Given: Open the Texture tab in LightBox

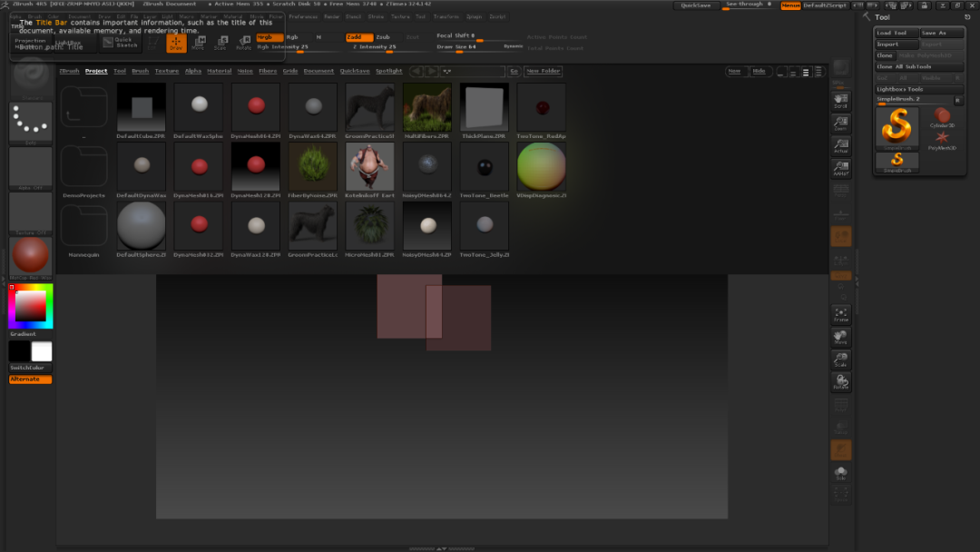Looking at the screenshot, I should pyautogui.click(x=167, y=71).
